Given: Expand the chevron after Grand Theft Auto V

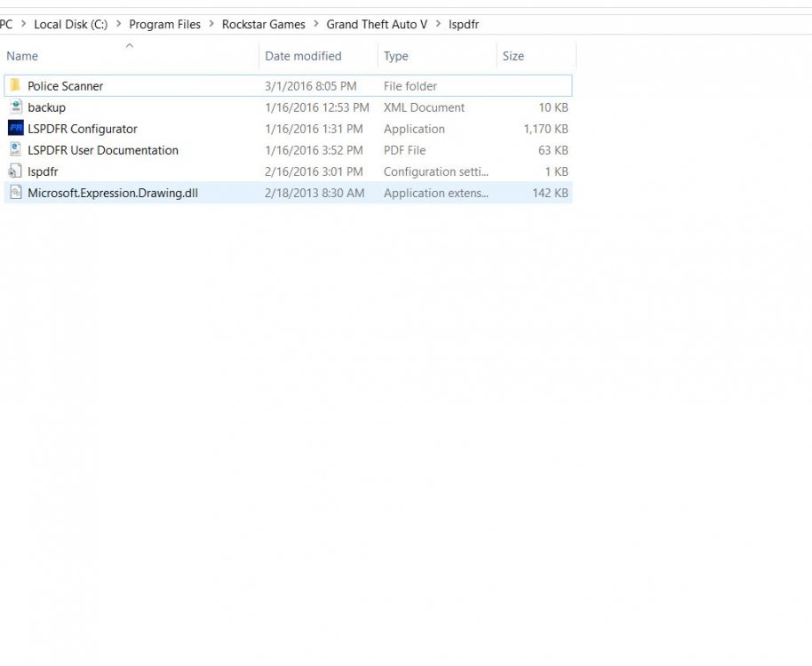Looking at the screenshot, I should 438,24.
